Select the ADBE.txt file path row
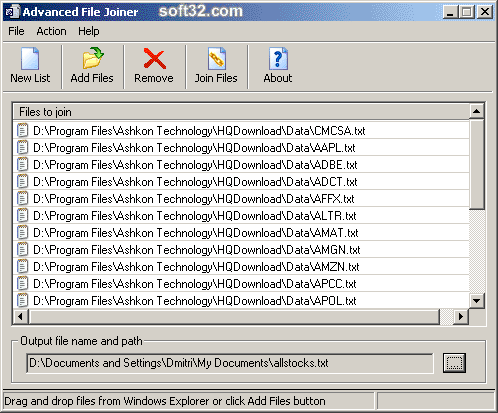This screenshot has width=498, height=413. pos(241,164)
